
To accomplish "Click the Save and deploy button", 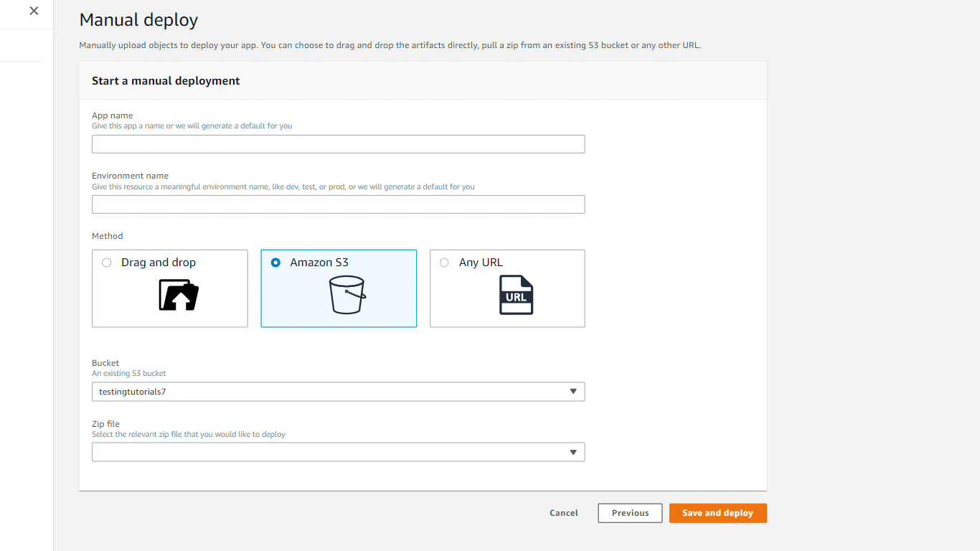I will [717, 513].
